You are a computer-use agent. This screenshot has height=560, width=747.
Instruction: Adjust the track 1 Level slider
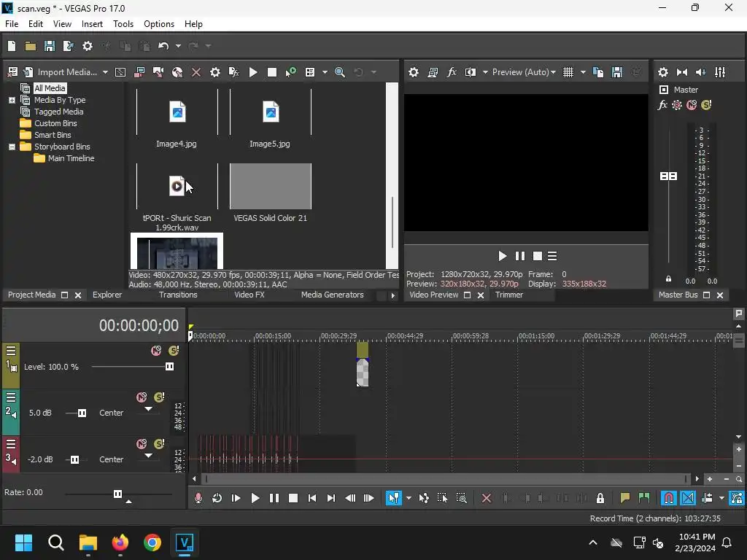(x=169, y=367)
